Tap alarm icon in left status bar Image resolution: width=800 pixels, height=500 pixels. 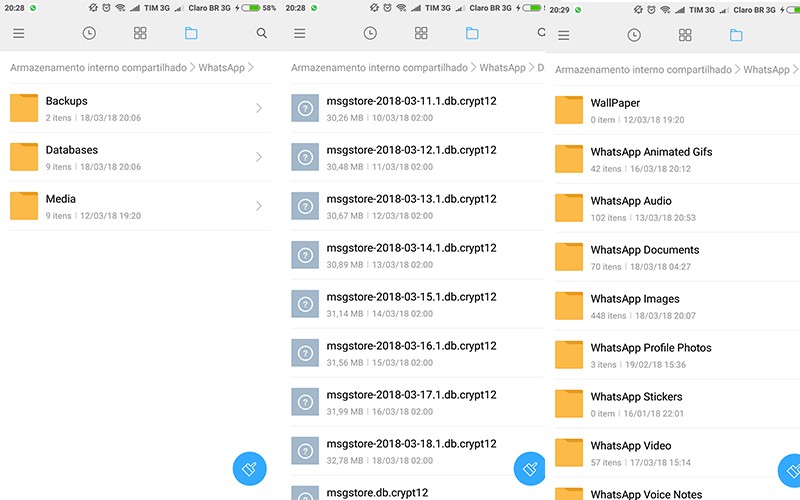[x=106, y=8]
